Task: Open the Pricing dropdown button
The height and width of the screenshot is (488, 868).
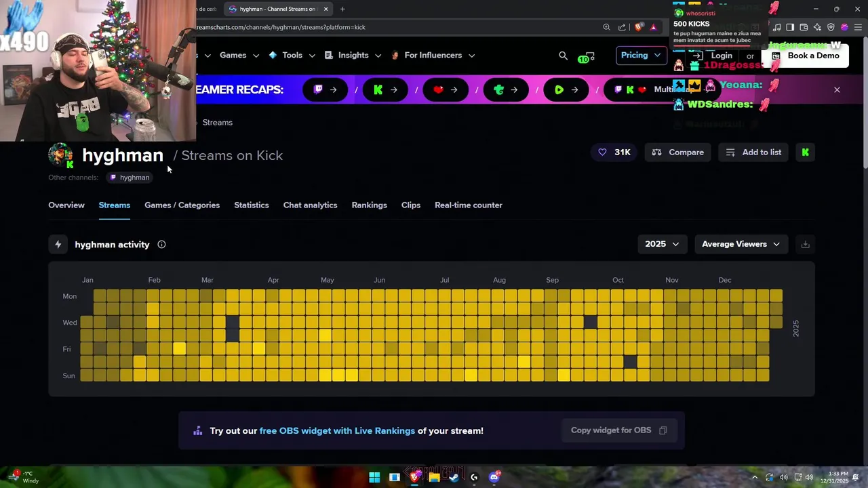Action: (x=642, y=56)
